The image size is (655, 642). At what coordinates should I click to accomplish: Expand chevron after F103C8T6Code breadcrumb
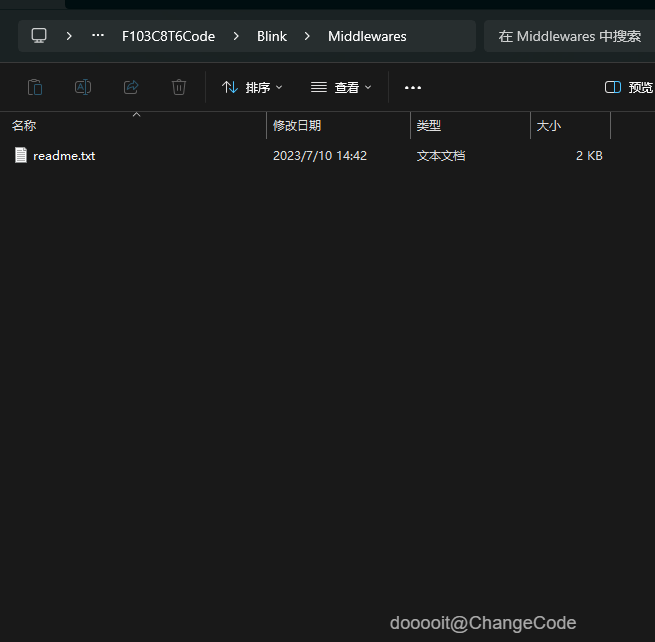click(x=236, y=36)
